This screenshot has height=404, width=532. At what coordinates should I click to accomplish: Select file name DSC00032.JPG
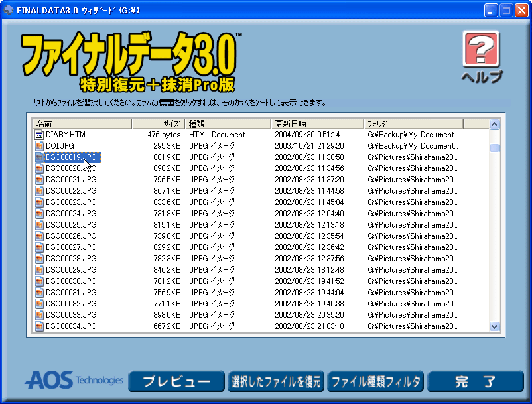(71, 304)
